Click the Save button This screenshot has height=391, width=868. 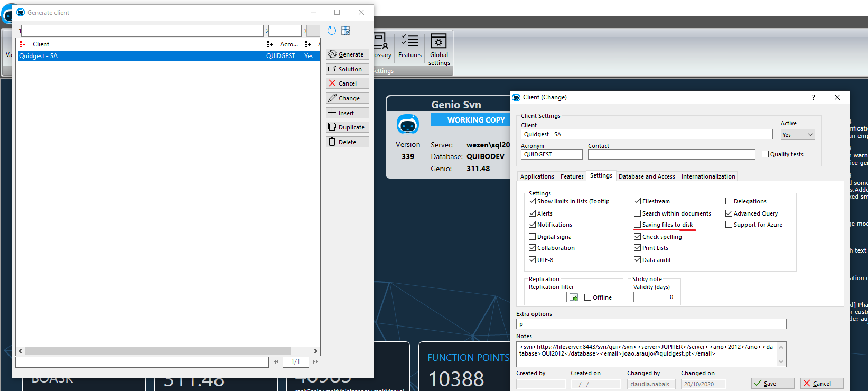773,384
